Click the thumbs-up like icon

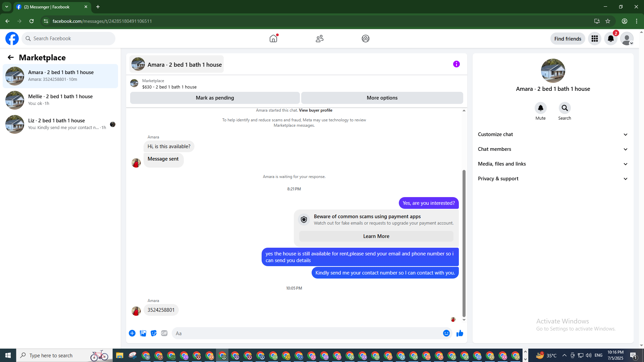460,333
